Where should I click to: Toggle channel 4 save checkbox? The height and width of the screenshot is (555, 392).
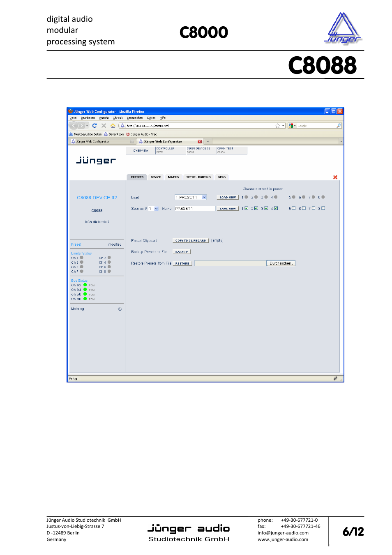(276, 208)
